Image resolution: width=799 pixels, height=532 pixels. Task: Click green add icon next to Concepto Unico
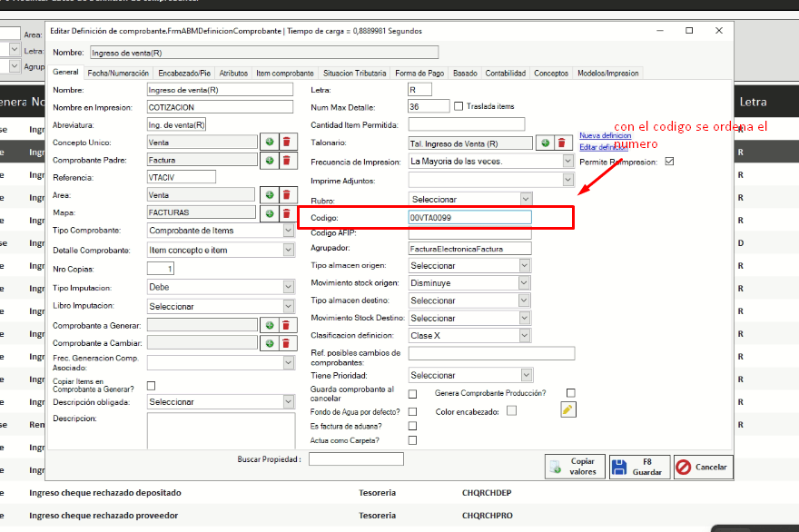point(269,142)
